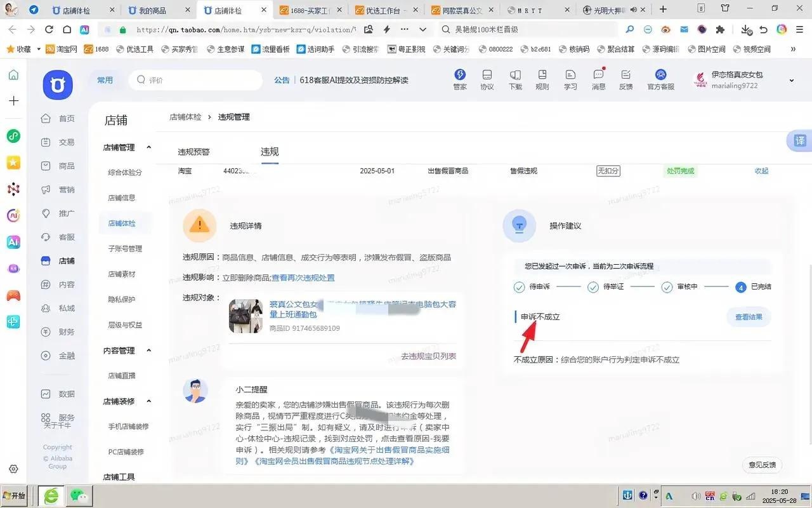The image size is (812, 508).
Task: Open the 规则 rules icon
Action: (542, 79)
